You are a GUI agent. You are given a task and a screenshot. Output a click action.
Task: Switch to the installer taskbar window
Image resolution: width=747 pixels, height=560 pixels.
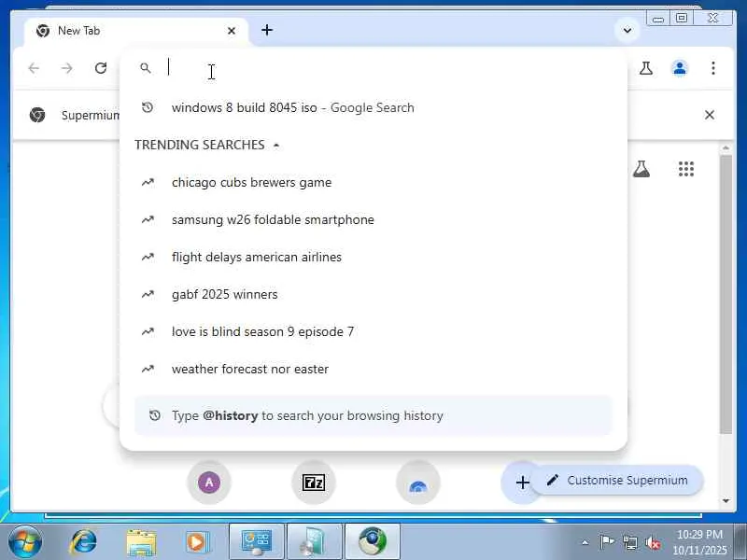[315, 542]
